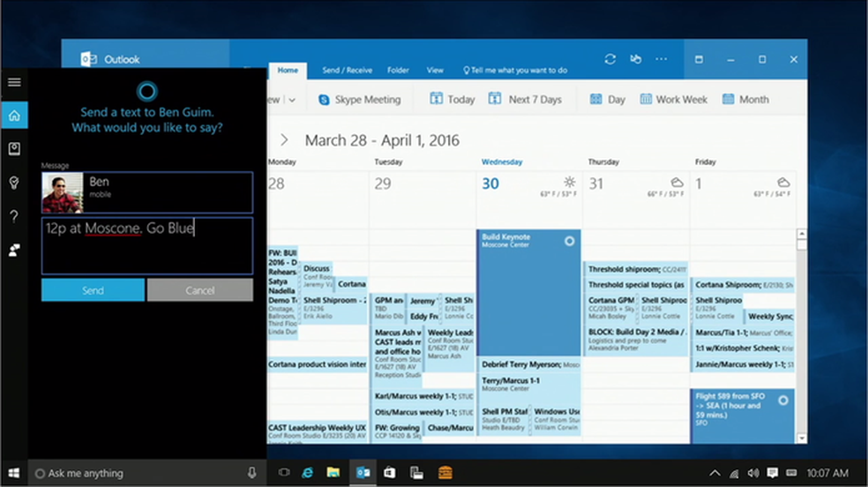
Task: Open File Explorer from taskbar
Action: (333, 473)
